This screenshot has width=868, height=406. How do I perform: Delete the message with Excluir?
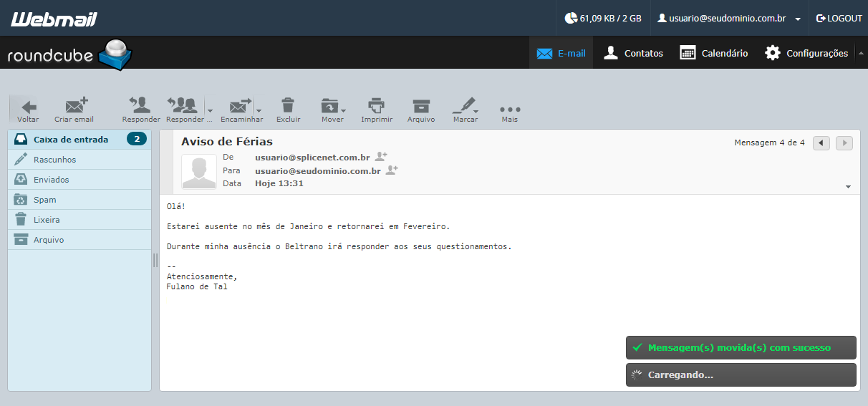coord(288,110)
